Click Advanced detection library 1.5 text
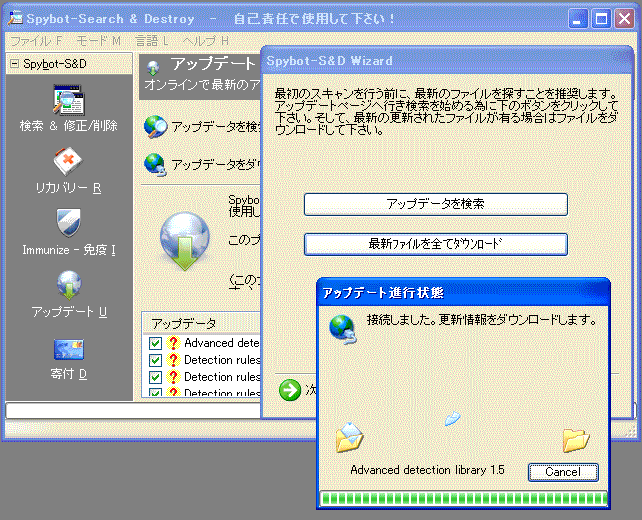642x520 pixels. tap(427, 470)
